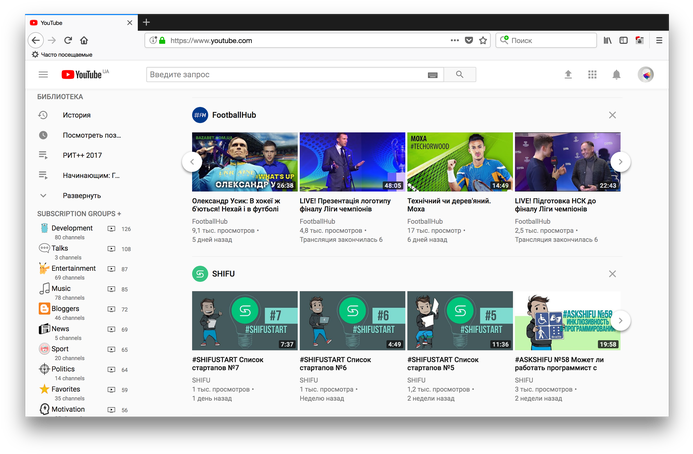The width and height of the screenshot is (693, 454).
Task: Open the notifications bell
Action: click(x=617, y=74)
